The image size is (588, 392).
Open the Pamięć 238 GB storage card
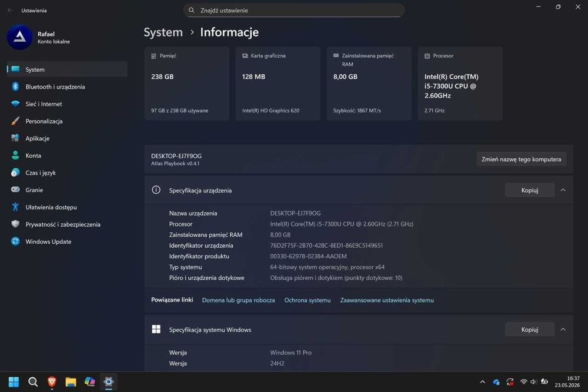coord(187,84)
